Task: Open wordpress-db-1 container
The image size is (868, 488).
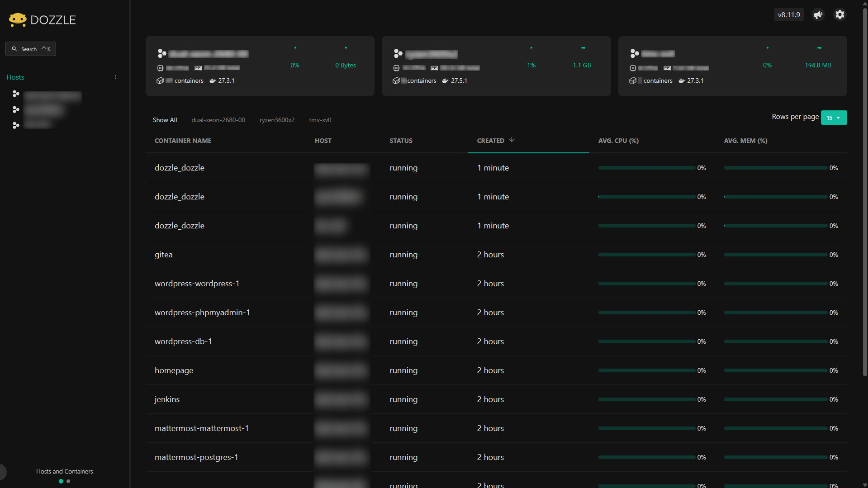Action: [183, 341]
